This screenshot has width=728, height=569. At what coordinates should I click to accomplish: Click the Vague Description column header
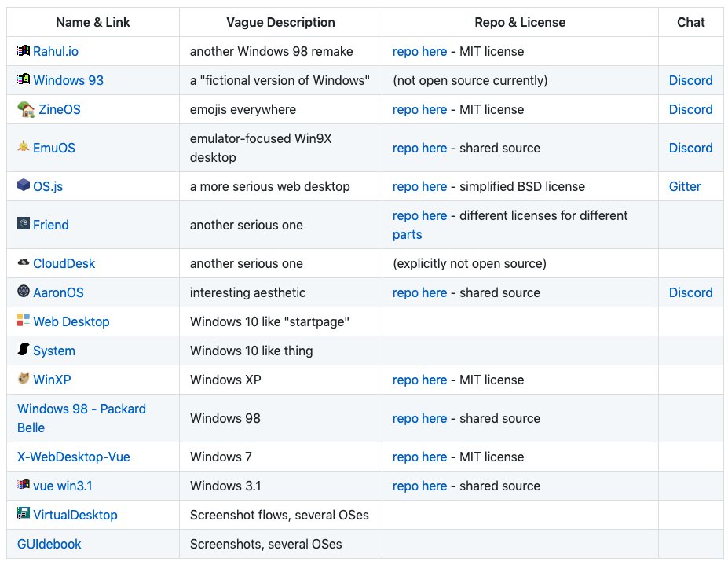point(280,22)
